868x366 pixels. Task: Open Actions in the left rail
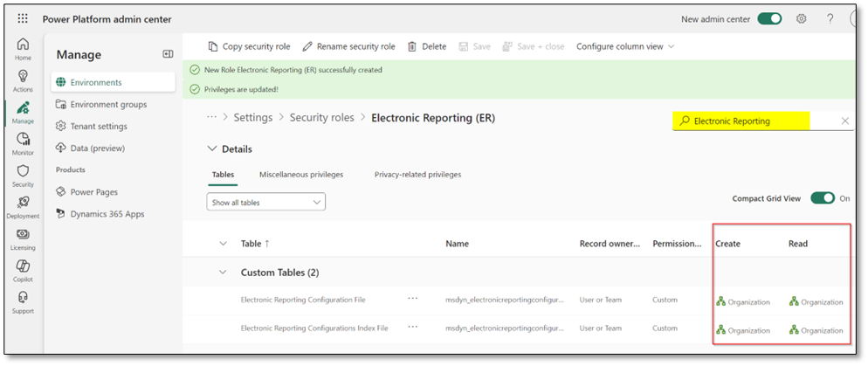23,80
